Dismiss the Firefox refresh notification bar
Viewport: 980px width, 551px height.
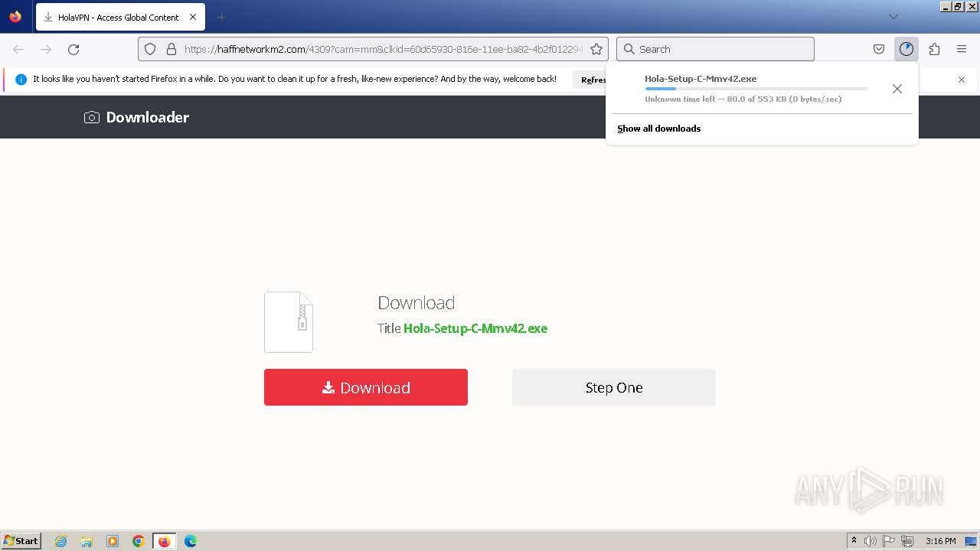[962, 80]
